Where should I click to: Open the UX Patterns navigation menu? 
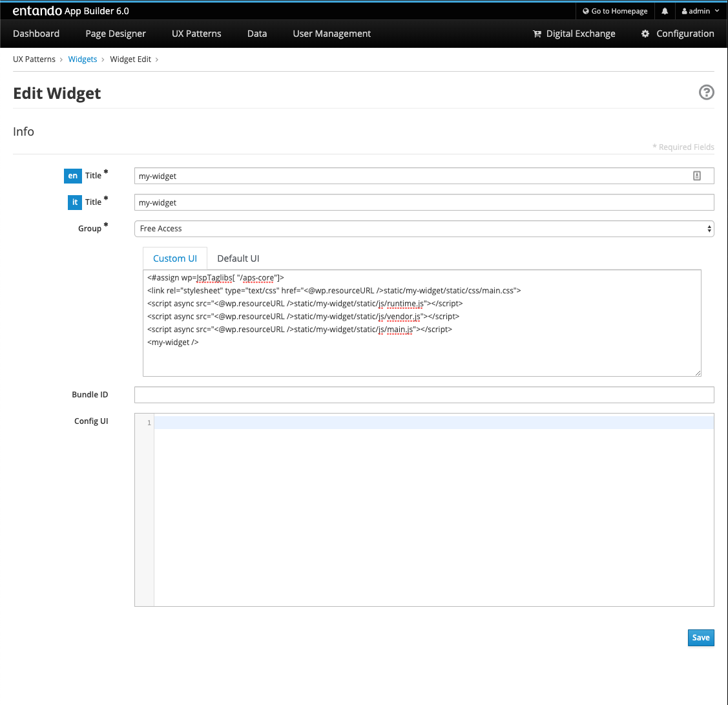point(196,34)
